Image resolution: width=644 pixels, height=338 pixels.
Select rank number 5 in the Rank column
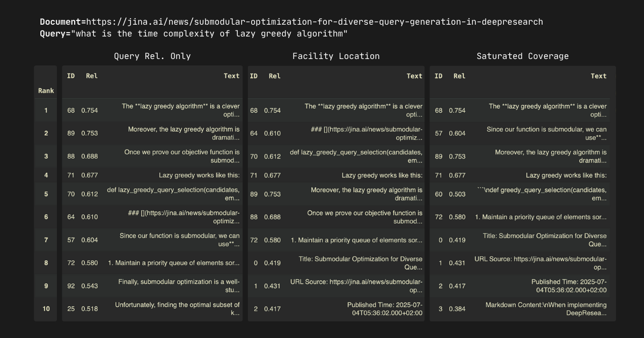(46, 194)
